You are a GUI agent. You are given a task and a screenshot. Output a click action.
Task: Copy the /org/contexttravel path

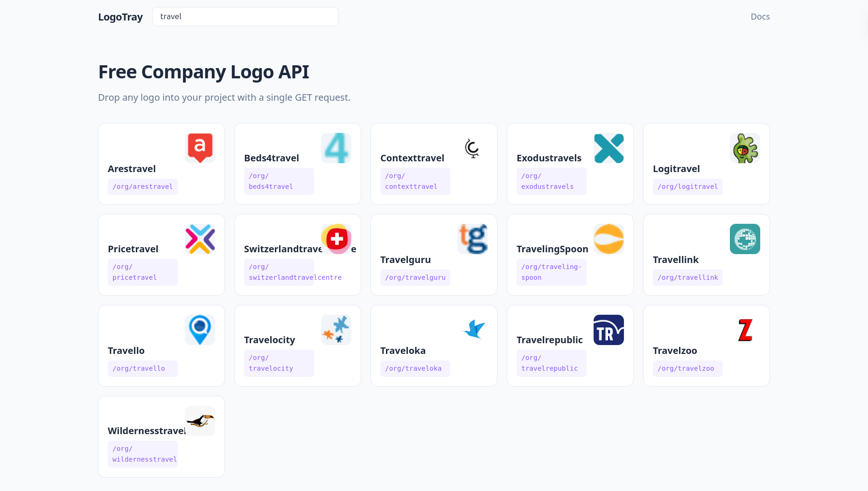click(x=415, y=181)
